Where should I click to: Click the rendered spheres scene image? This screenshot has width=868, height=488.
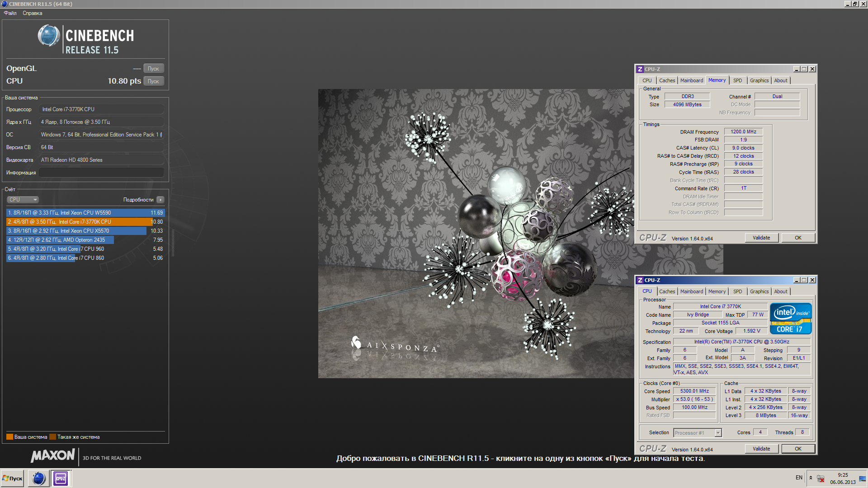(476, 233)
